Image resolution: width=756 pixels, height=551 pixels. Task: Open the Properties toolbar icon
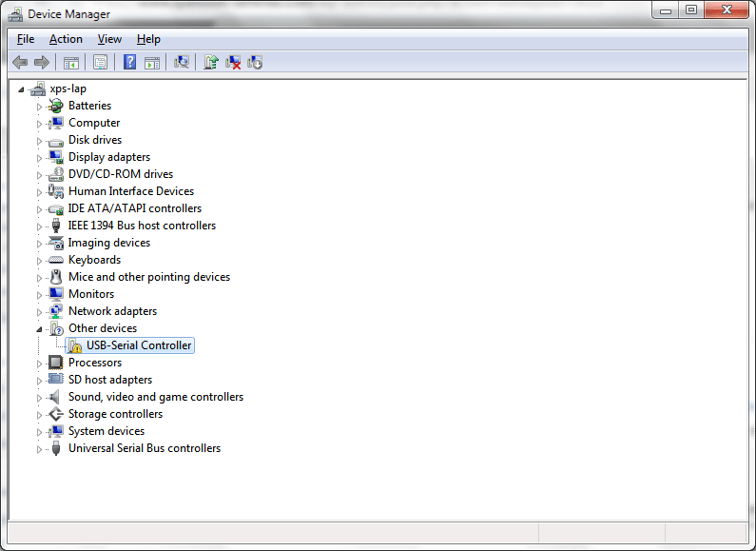point(100,62)
